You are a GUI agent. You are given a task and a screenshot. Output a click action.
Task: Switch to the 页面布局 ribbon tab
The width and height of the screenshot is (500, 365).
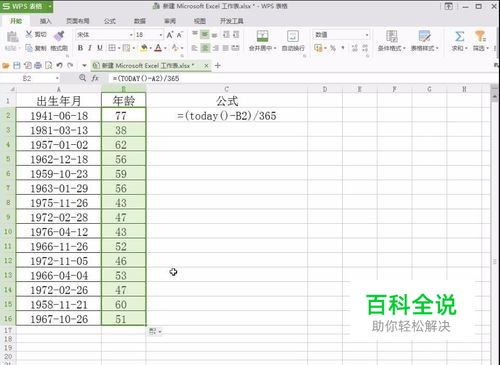click(x=77, y=21)
